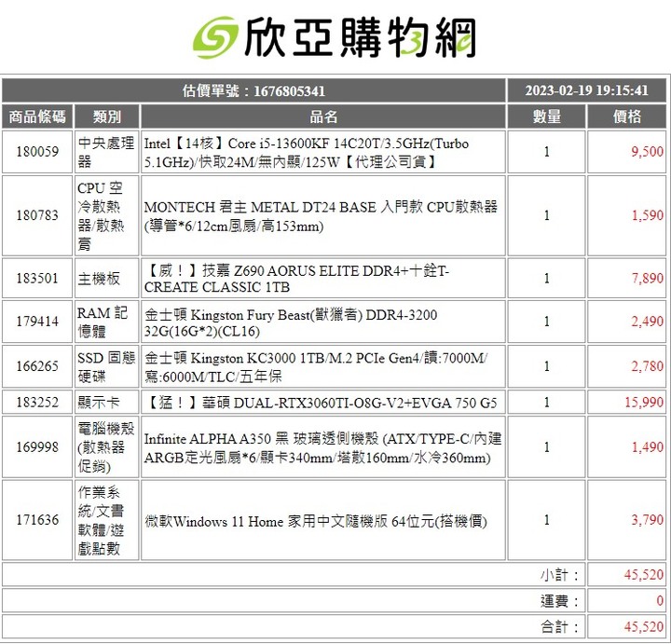Image resolution: width=671 pixels, height=644 pixels.
Task: Click the 作業系統/文書軟體 category cell
Action: point(107,520)
